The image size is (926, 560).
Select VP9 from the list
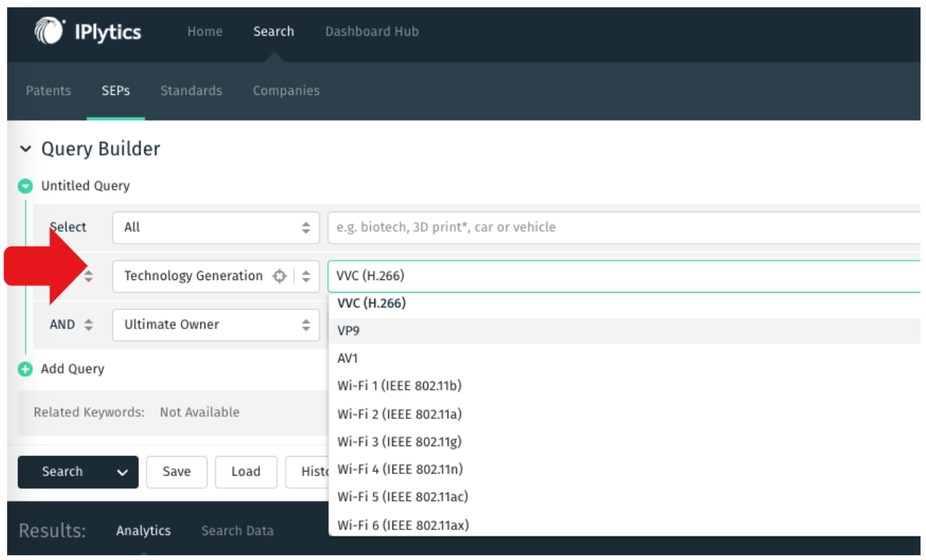[x=624, y=331]
